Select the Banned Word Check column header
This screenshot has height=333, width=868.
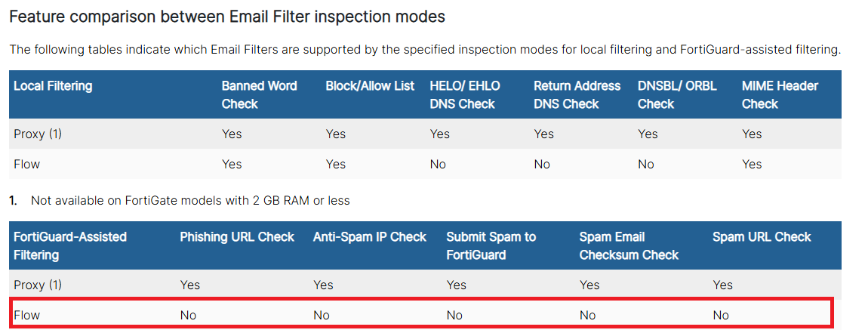pyautogui.click(x=259, y=94)
